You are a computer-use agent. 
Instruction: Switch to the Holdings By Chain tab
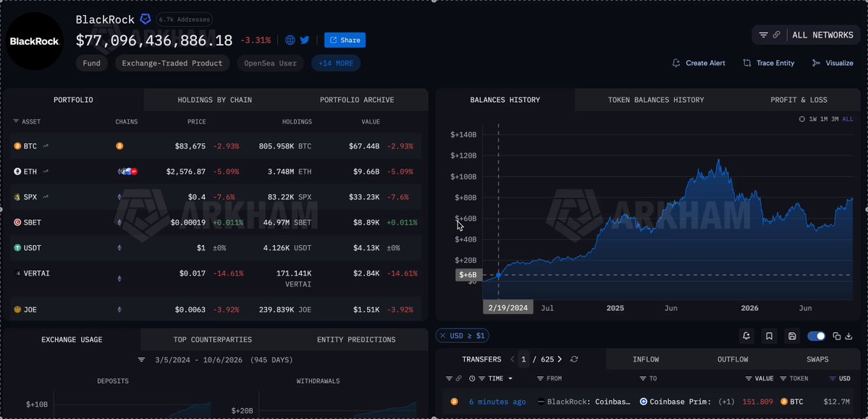215,100
